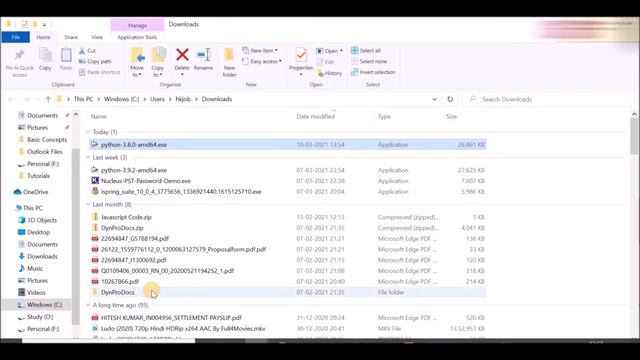Switch to the View ribbon tab
The width and height of the screenshot is (640, 360).
tap(97, 37)
